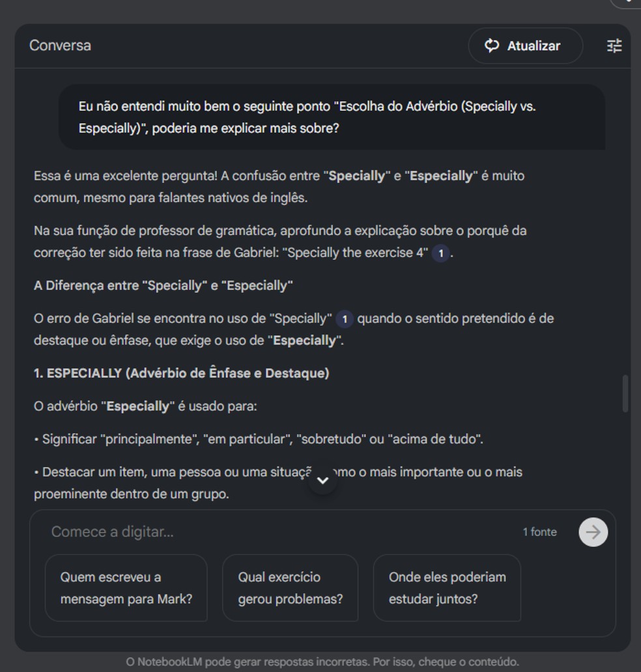
Task: Open citation 1 next to 'Specially the exercise 4'
Action: [440, 253]
